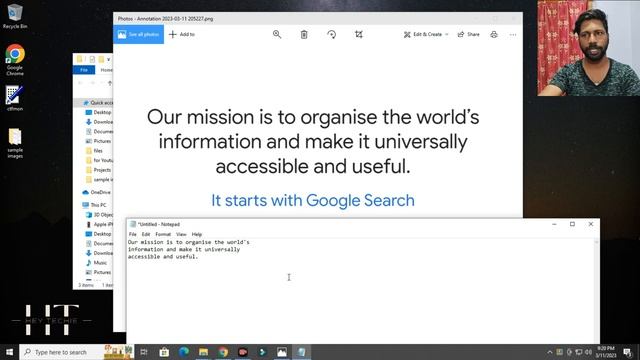The image size is (640, 360).
Task: Open Notepad Format menu
Action: click(x=163, y=234)
